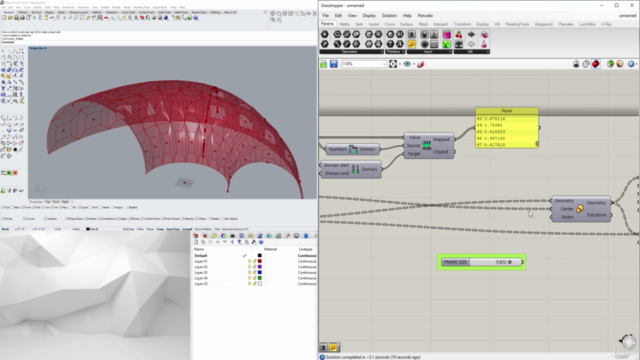The width and height of the screenshot is (640, 360).
Task: Click the FRAME SIZE number slider
Action: [x=482, y=262]
